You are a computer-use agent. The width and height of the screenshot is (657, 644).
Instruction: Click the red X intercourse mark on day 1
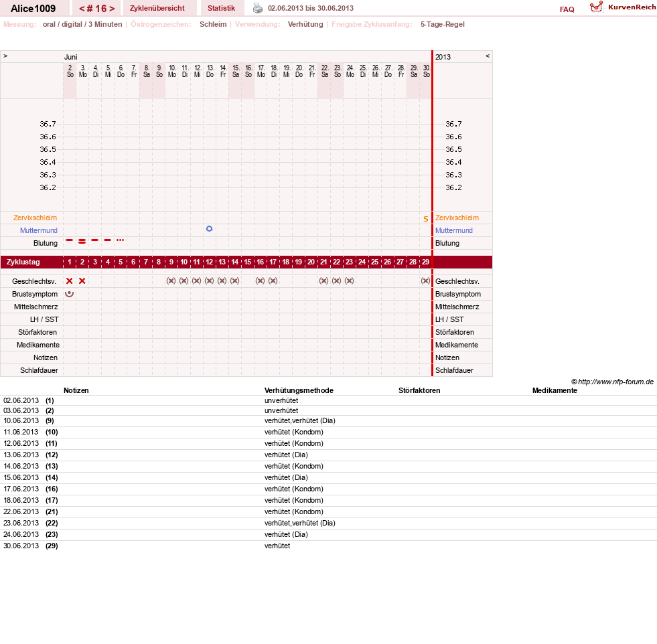tap(70, 281)
